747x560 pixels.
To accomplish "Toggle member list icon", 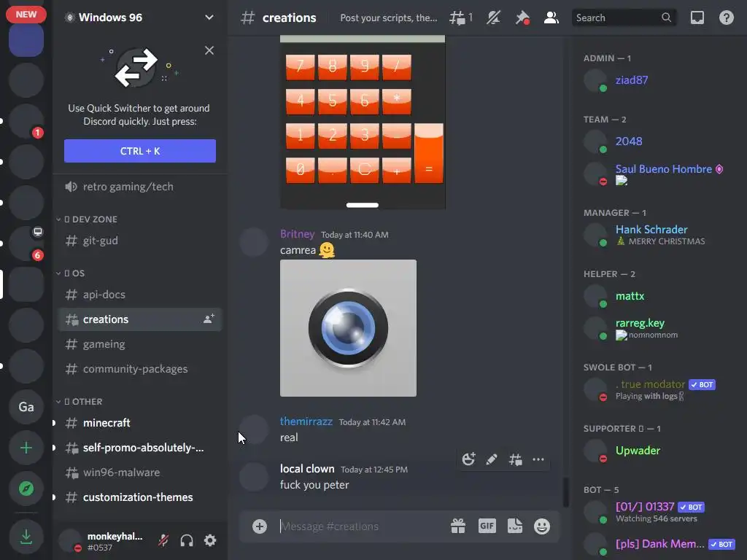I will 551,17.
